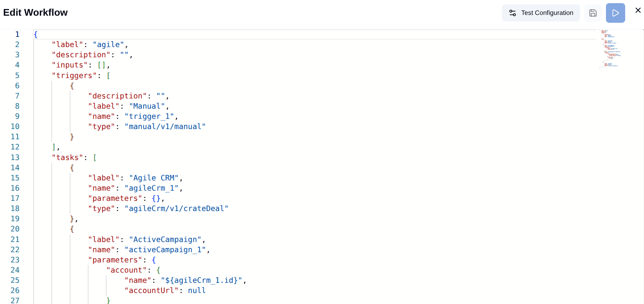Click the Edit Workflow title text
644x304 pixels.
(x=35, y=12)
